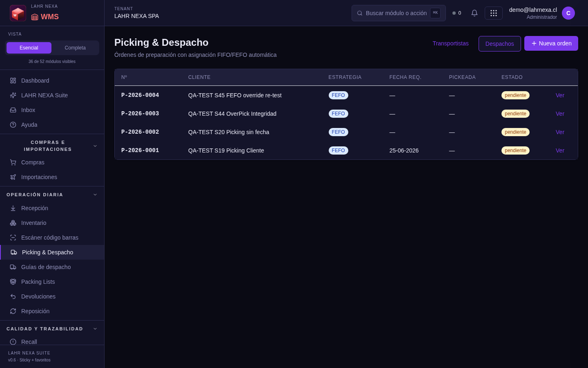Open notifications bell
The image size is (588, 368).
coord(474,13)
